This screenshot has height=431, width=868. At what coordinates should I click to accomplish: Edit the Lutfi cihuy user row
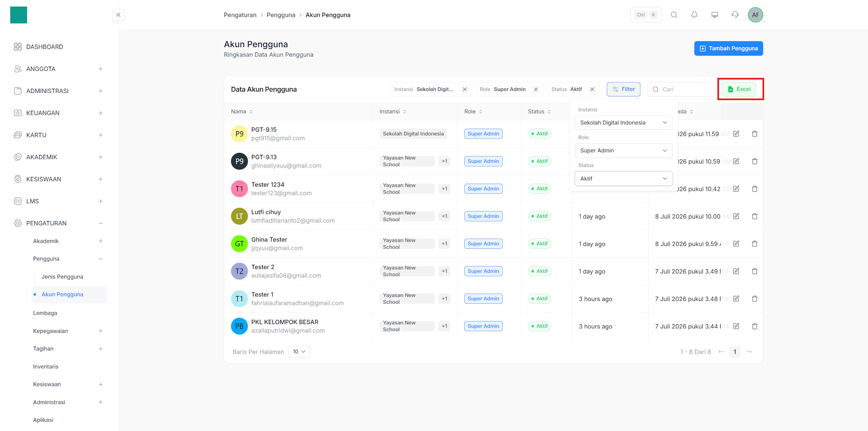[x=736, y=216]
